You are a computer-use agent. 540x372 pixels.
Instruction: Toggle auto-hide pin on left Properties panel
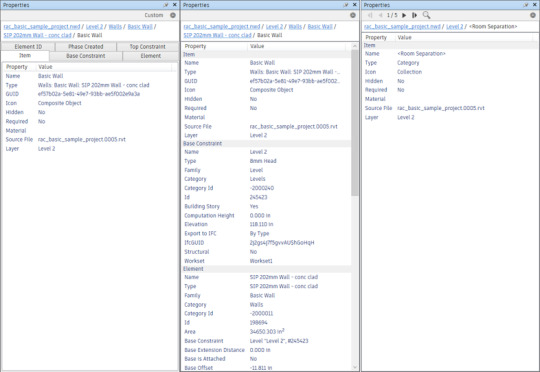pyautogui.click(x=166, y=5)
